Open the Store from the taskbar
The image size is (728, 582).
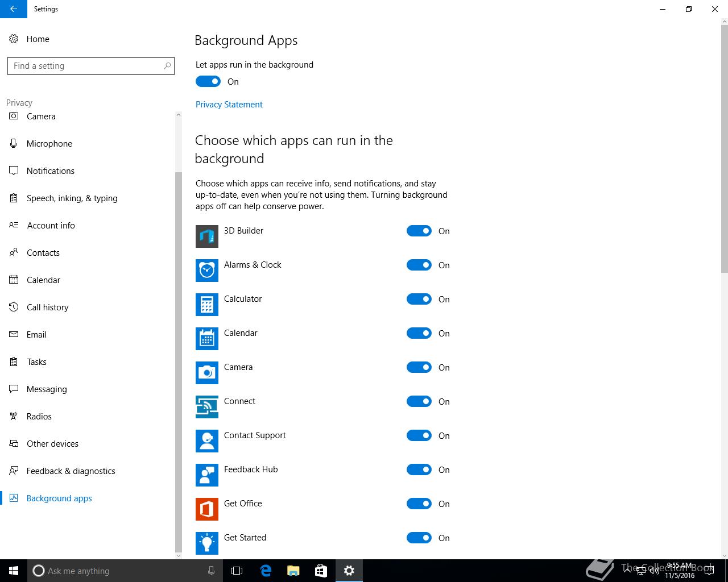click(x=321, y=571)
